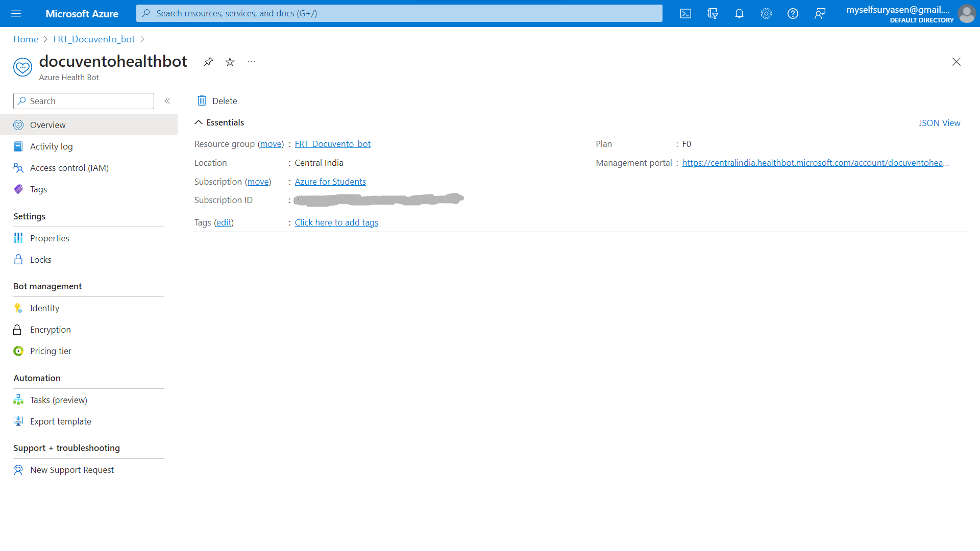Click the Delete button
Screen dimensions: 980x551
217,101
